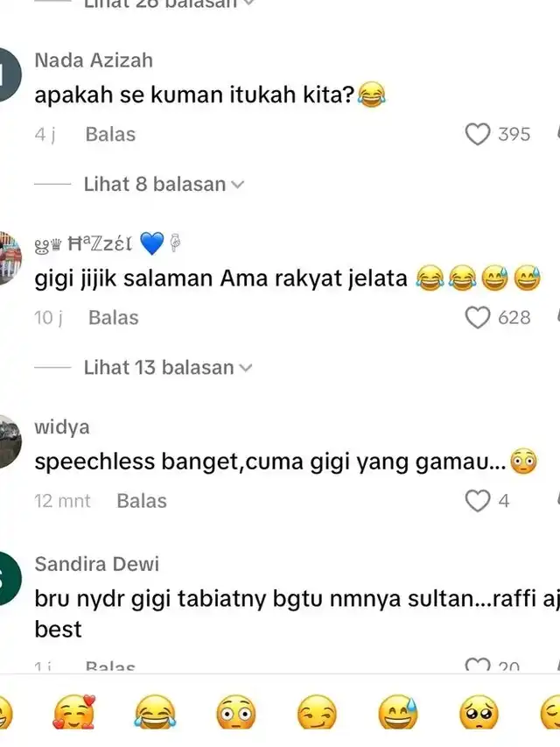Like the 'rakyat jelata' comment heart
560x747 pixels.
tap(477, 317)
